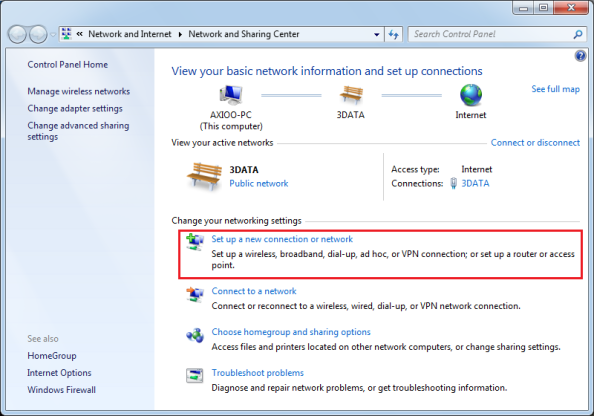
Task: Open Control Panel Home link
Action: click(67, 65)
